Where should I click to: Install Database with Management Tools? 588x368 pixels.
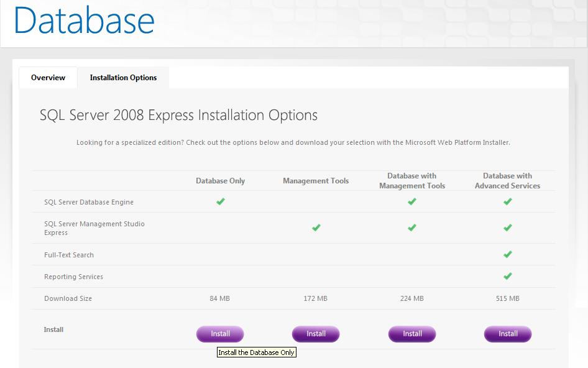point(412,334)
